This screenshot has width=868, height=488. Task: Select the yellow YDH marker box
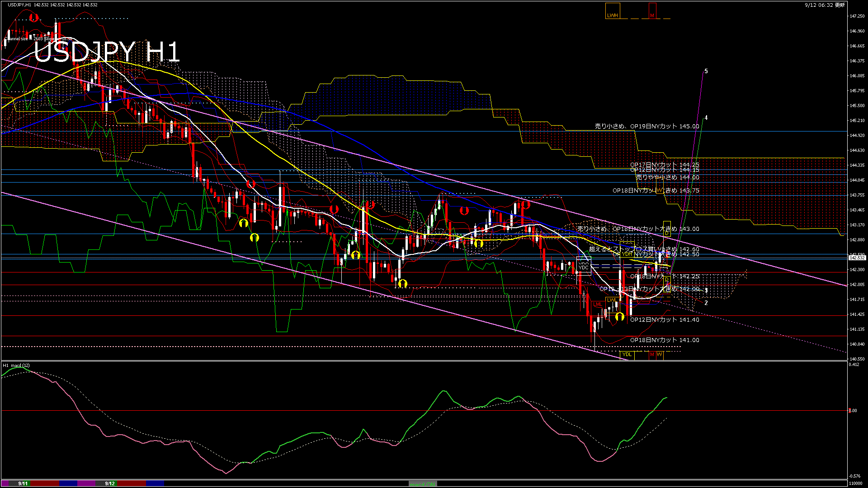point(627,254)
